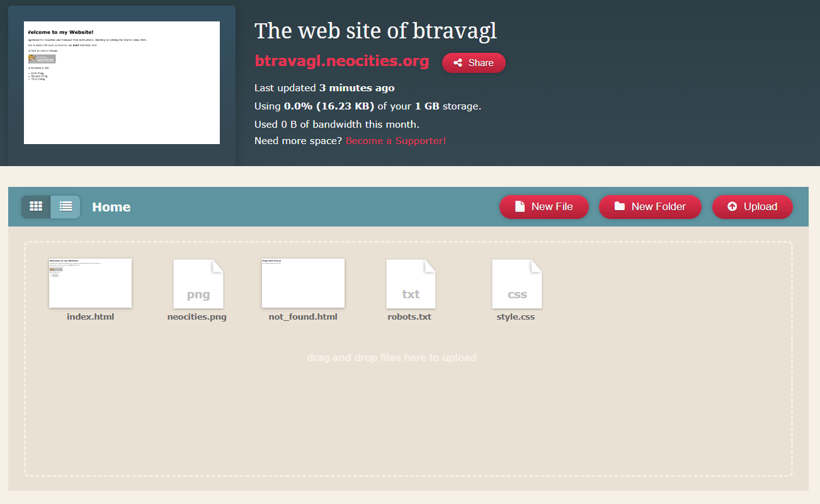
Task: Select the robots.txt file icon
Action: [410, 283]
